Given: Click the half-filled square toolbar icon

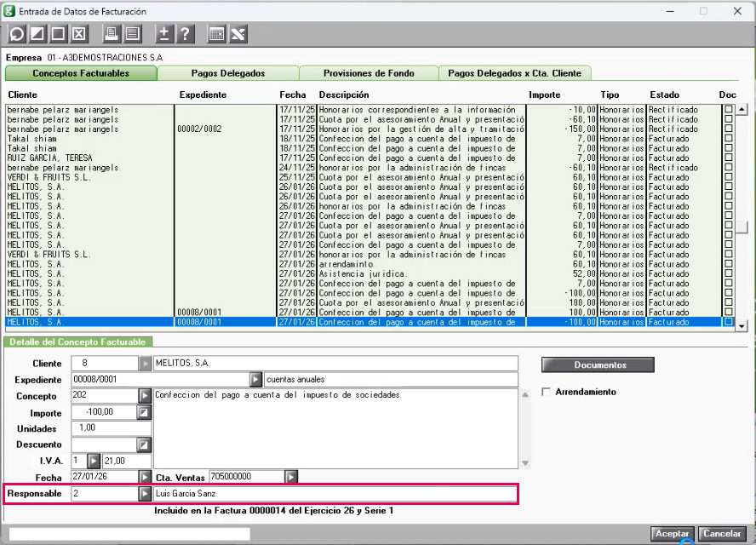Looking at the screenshot, I should 37,34.
